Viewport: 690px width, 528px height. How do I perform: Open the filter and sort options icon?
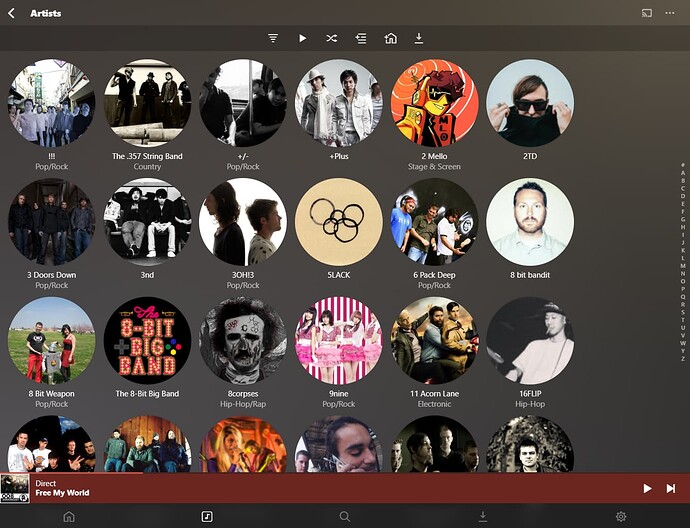coord(273,38)
